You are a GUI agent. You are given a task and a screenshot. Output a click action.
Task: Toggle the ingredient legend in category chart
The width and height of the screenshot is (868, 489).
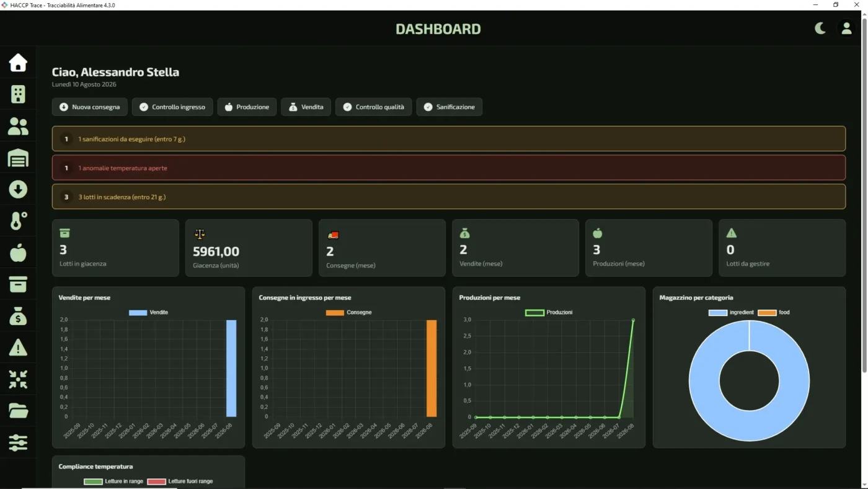[731, 312]
